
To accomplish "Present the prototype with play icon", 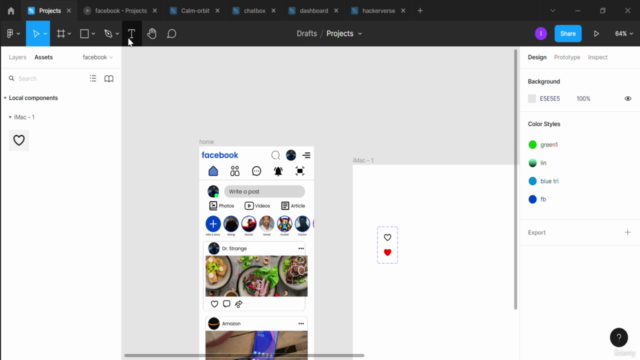I will [596, 33].
